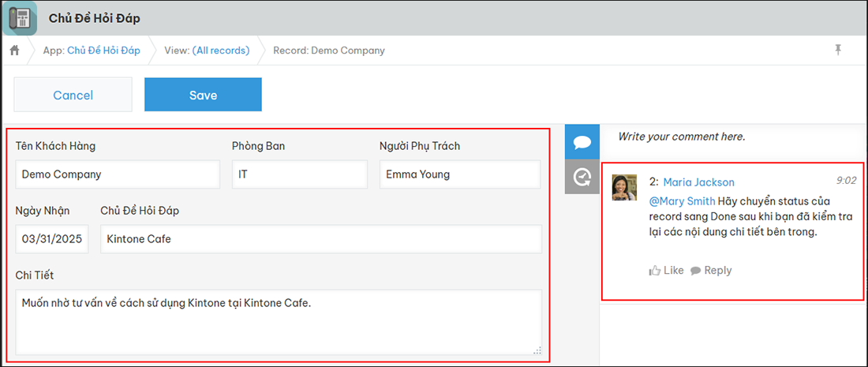This screenshot has width=868, height=367.
Task: Click the Ngày Nhận date field
Action: coord(52,239)
